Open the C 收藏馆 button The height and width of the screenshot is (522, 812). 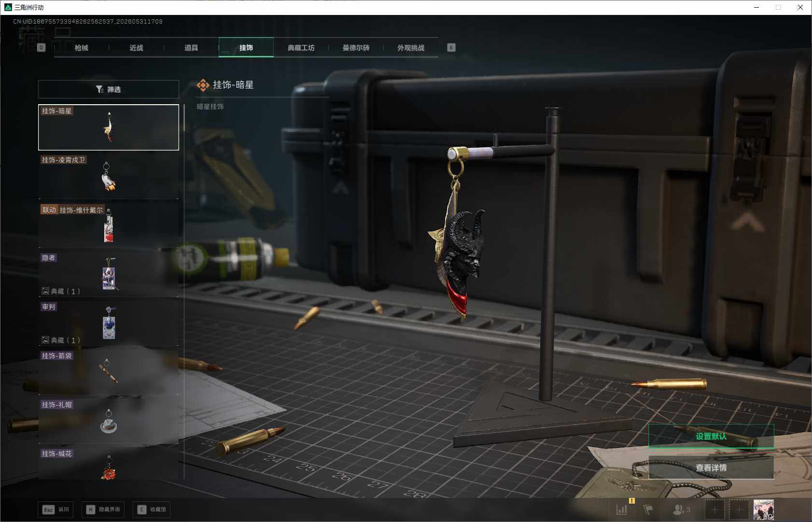[152, 509]
